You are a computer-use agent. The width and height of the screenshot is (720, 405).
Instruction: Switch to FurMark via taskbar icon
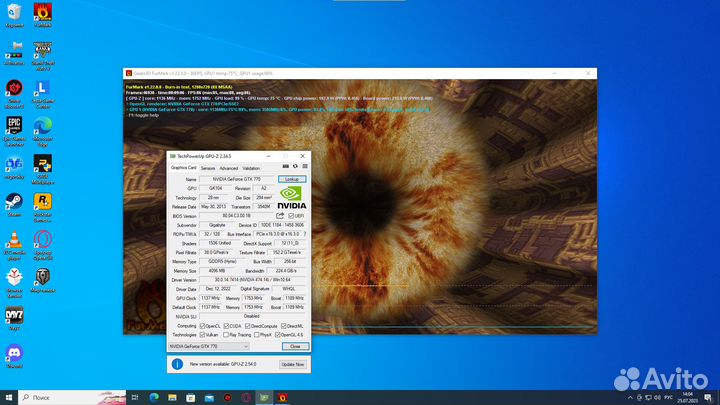pos(282,397)
